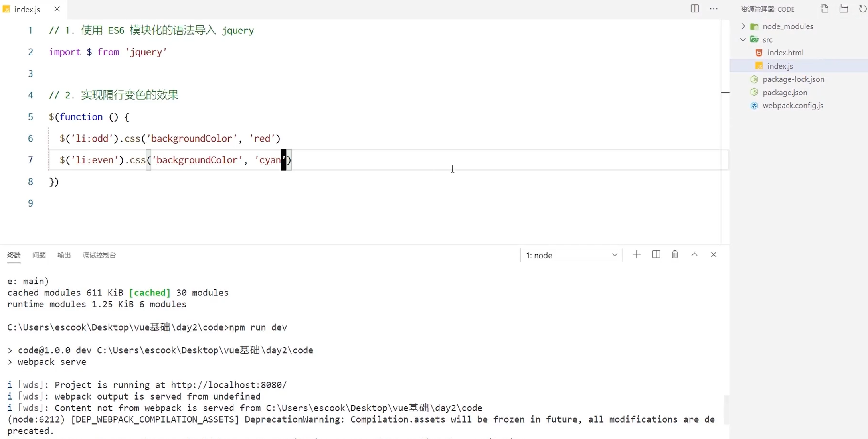Open webpack.config.js in the explorer
The image size is (868, 439).
click(x=793, y=106)
